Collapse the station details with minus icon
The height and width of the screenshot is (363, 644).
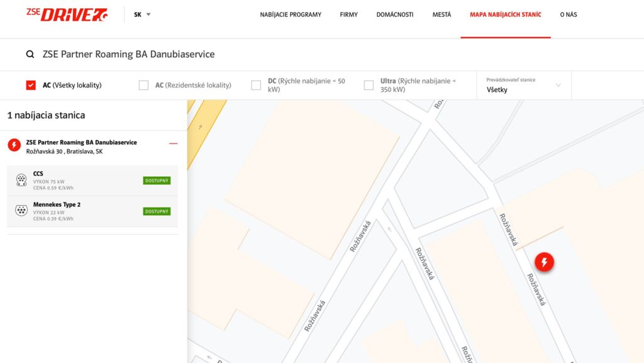(x=174, y=143)
